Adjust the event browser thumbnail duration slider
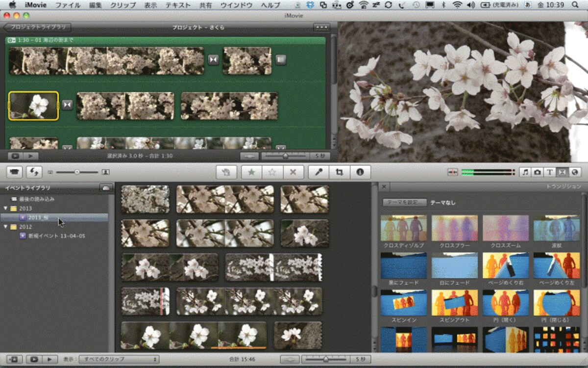Viewport: 588px width, 368px height. pos(326,359)
